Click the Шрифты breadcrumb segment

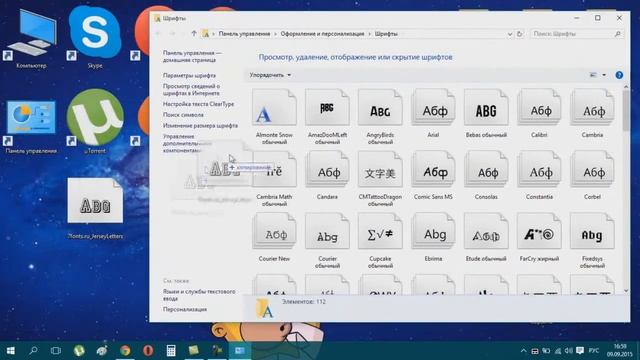(x=386, y=34)
